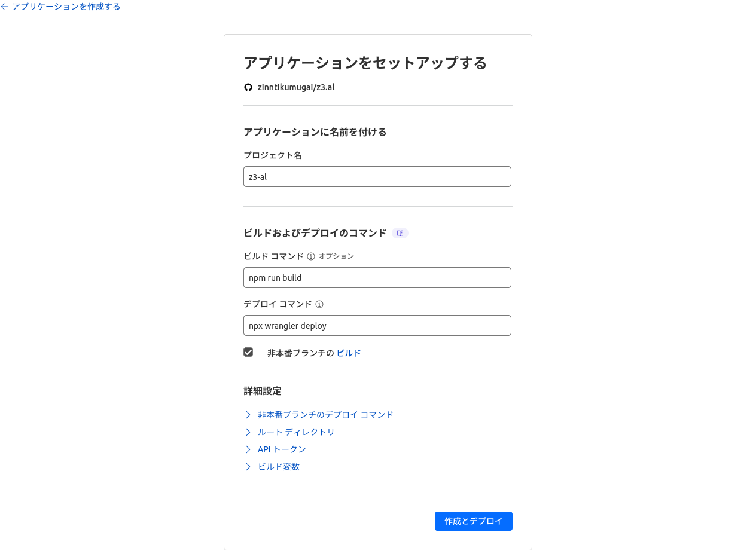Expand the ビルド変数 section
Viewport: 756px width, 560px height.
(x=279, y=467)
